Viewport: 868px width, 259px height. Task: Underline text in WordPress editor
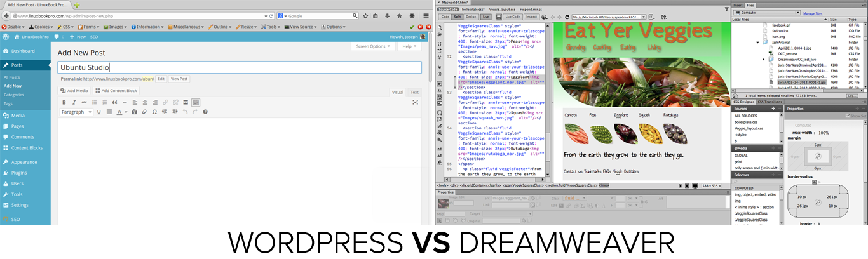[98, 112]
